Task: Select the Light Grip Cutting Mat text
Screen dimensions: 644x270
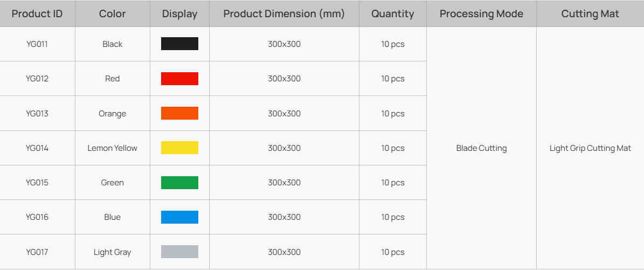Action: [x=590, y=148]
